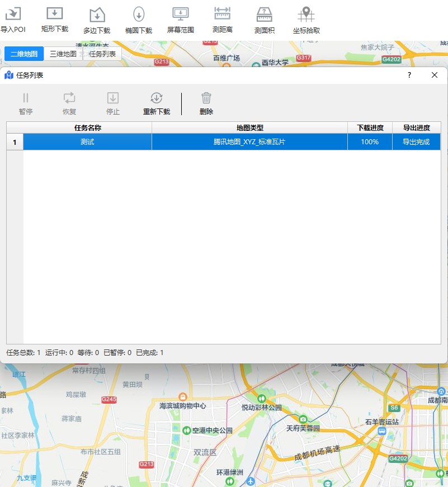448x487 pixels.
Task: Open the 任务列表 tab on map
Action: coord(102,54)
